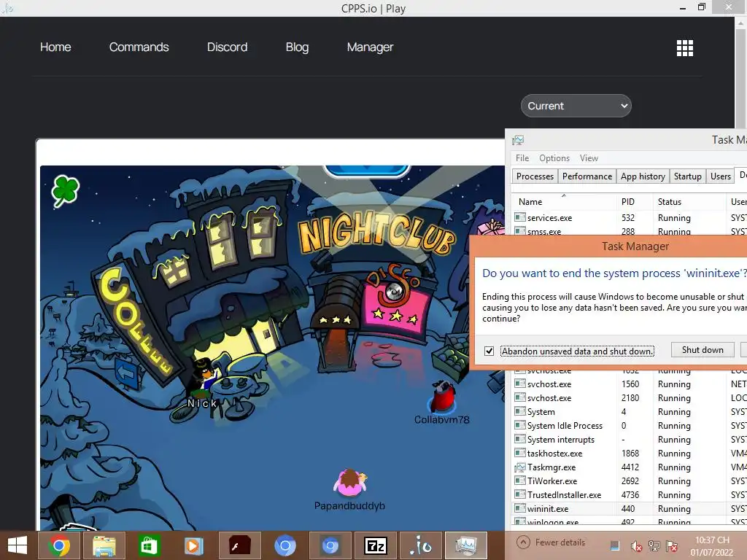Click the green clover icon in game
This screenshot has width=747, height=560.
pos(65,191)
